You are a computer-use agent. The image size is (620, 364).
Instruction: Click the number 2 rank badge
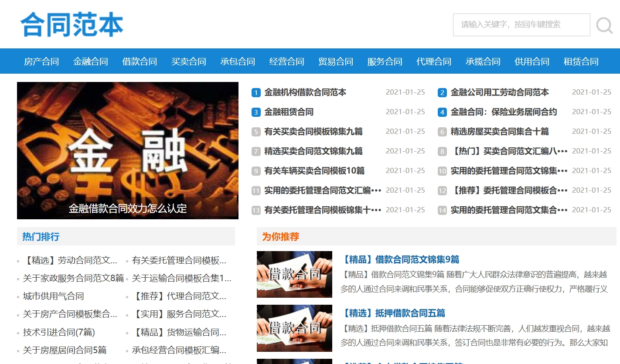tap(442, 93)
